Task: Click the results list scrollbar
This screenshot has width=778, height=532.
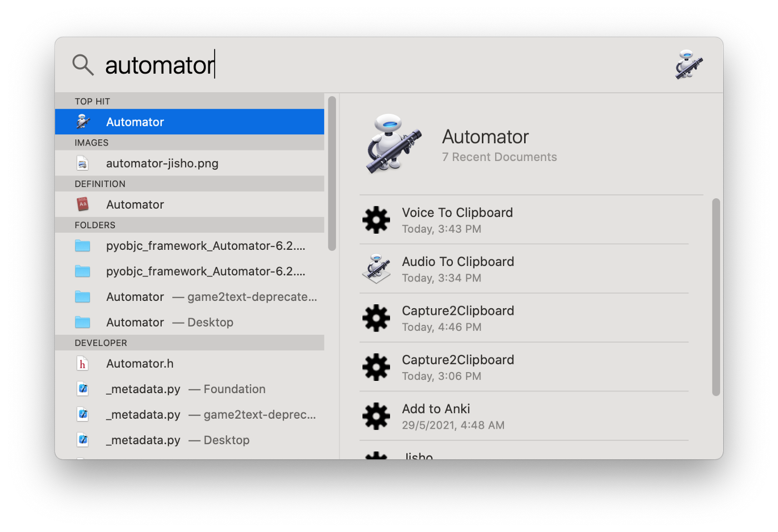Action: coord(332,173)
